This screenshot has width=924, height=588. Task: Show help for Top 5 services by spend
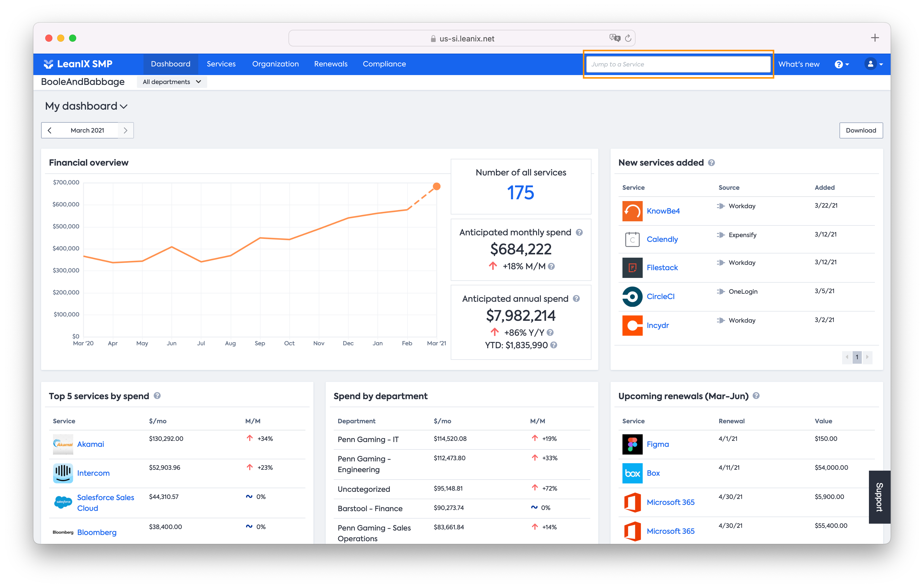pos(157,396)
